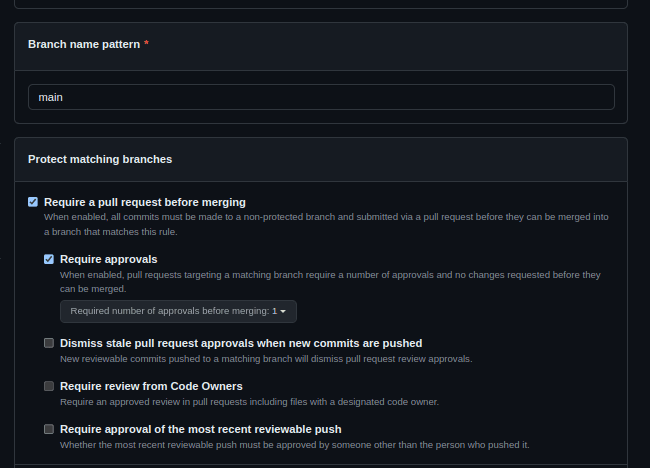
Task: Click Require approval of most recent reviewable push label
Action: tap(201, 429)
